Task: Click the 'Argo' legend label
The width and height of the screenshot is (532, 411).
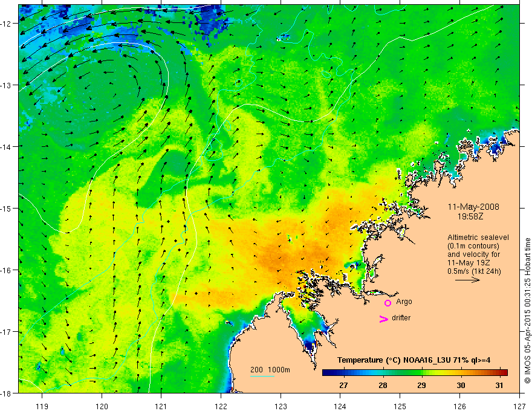Action: [x=404, y=302]
